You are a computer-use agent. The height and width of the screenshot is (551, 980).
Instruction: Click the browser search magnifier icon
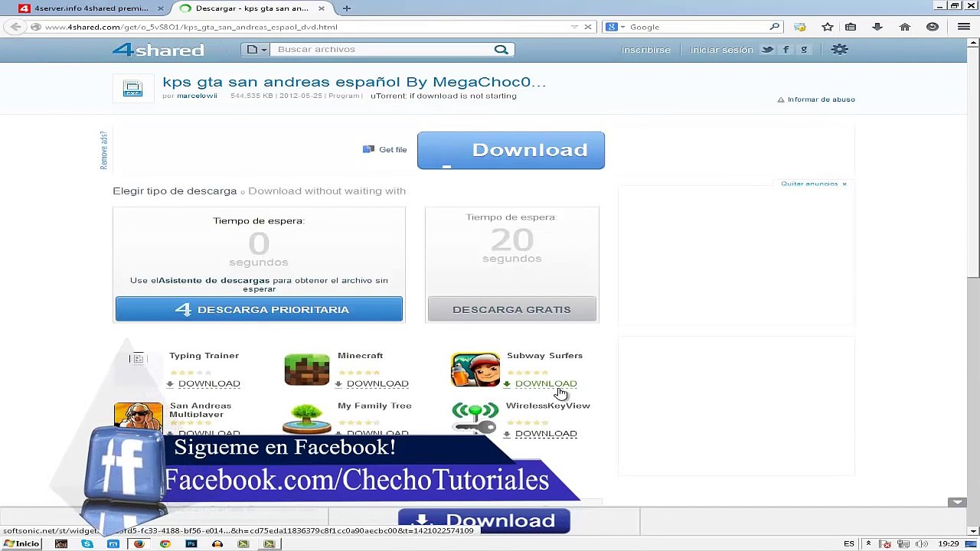[x=774, y=28]
